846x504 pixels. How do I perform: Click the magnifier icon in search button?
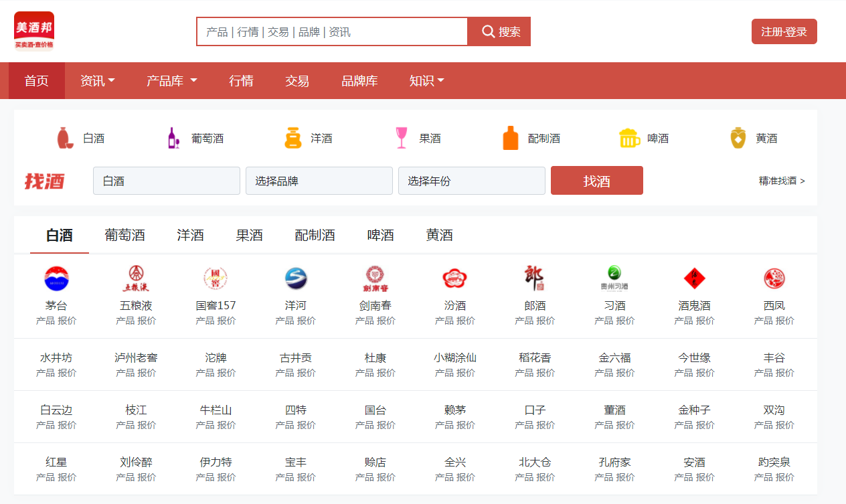489,31
